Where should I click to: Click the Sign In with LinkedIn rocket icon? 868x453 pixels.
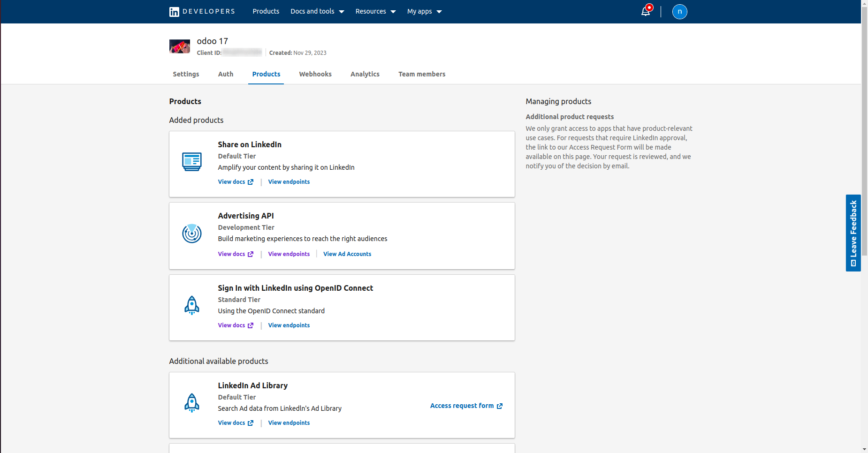(x=192, y=305)
